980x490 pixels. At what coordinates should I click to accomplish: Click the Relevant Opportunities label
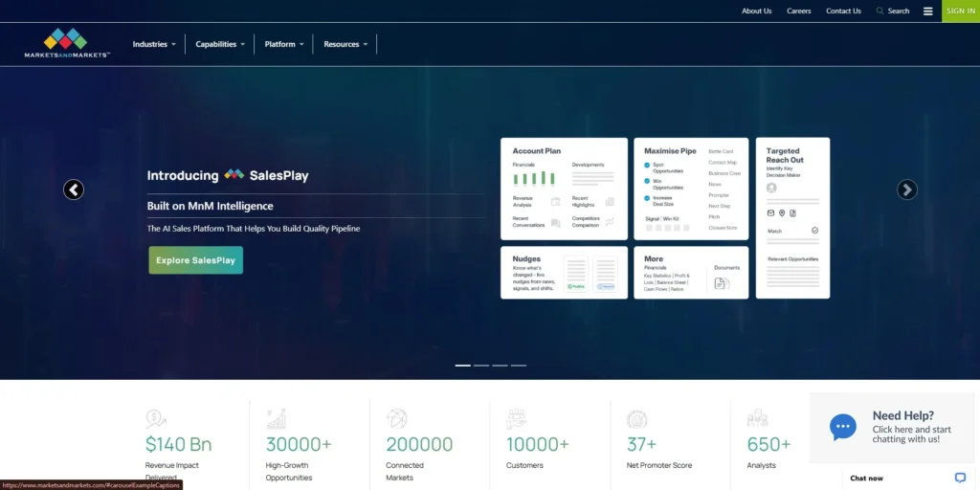792,258
